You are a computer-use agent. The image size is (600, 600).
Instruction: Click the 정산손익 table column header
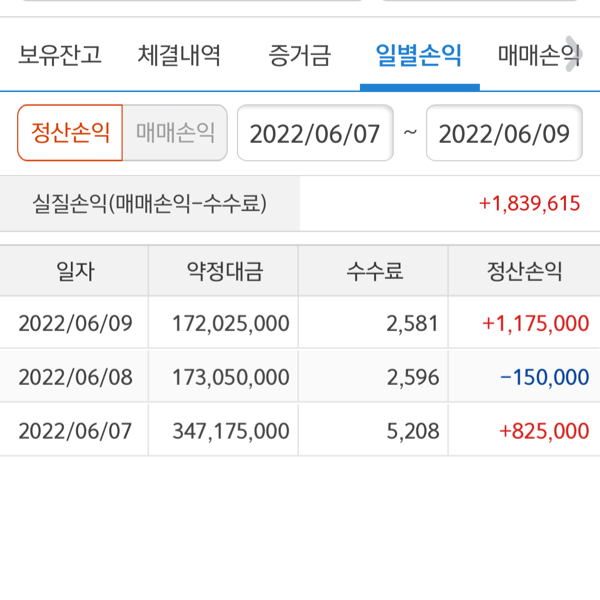524,271
